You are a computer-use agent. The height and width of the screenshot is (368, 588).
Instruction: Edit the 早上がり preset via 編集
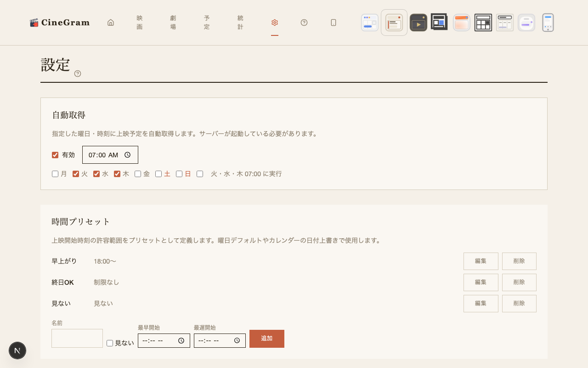[481, 261]
